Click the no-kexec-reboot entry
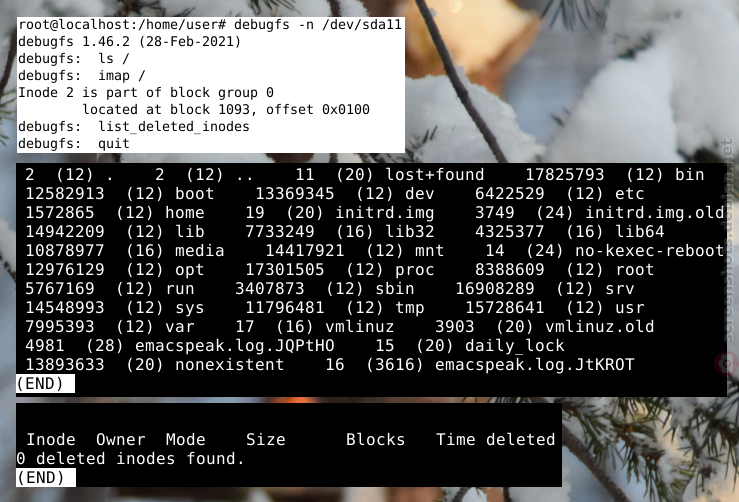Viewport: 739px width, 502px height. click(649, 250)
